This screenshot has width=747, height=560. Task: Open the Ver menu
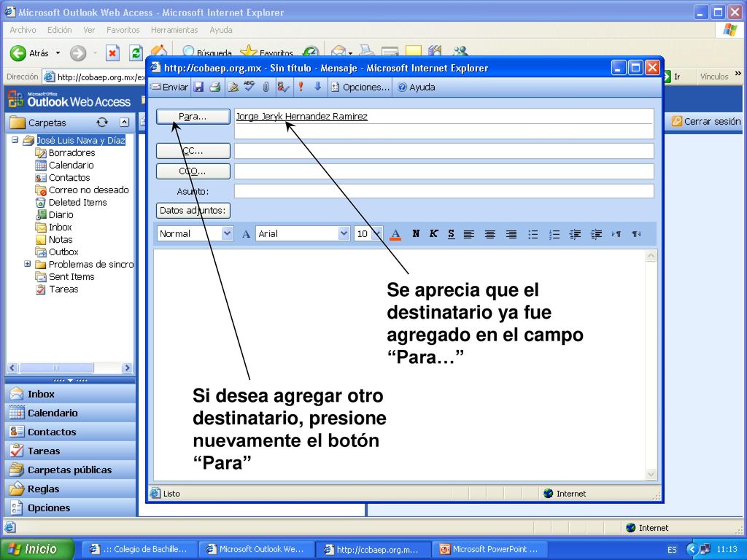coord(89,30)
